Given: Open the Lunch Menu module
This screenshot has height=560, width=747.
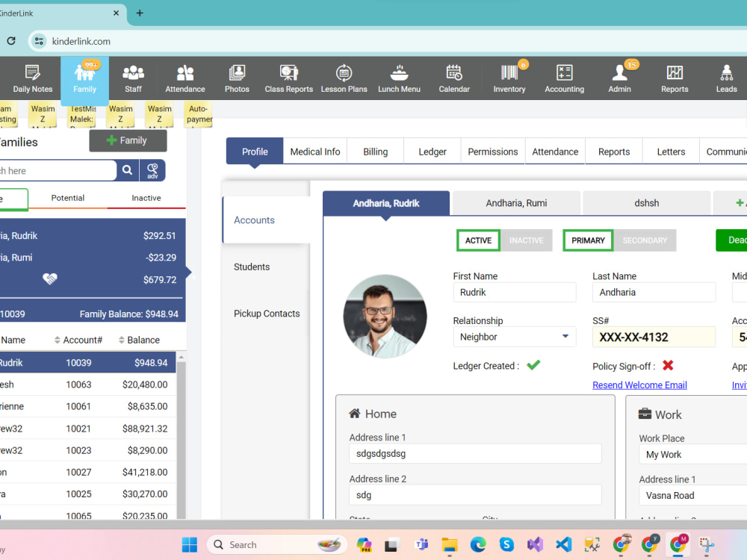Looking at the screenshot, I should click(x=399, y=78).
